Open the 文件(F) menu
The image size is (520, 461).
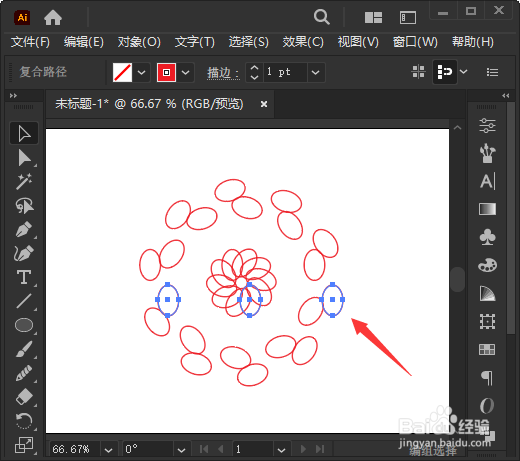tap(30, 42)
